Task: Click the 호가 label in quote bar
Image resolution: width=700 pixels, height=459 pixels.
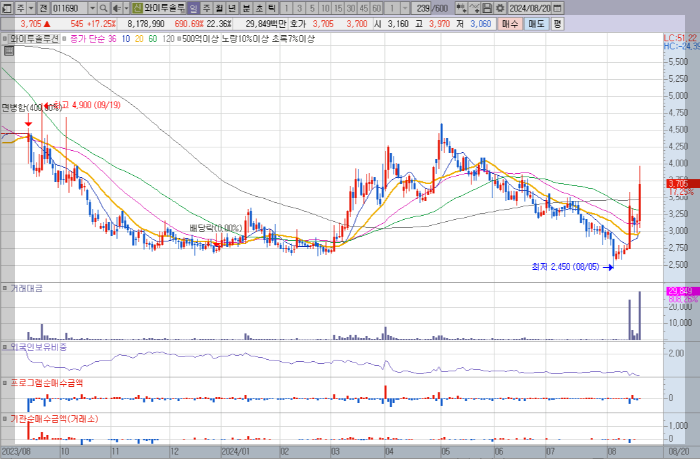Action: [x=298, y=24]
